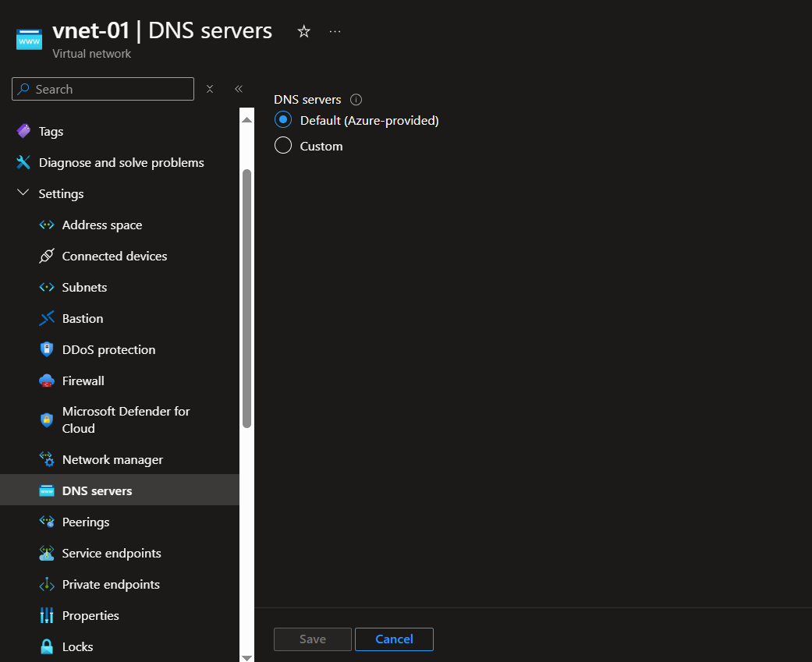The height and width of the screenshot is (662, 812).
Task: Click the Cancel button
Action: click(394, 639)
